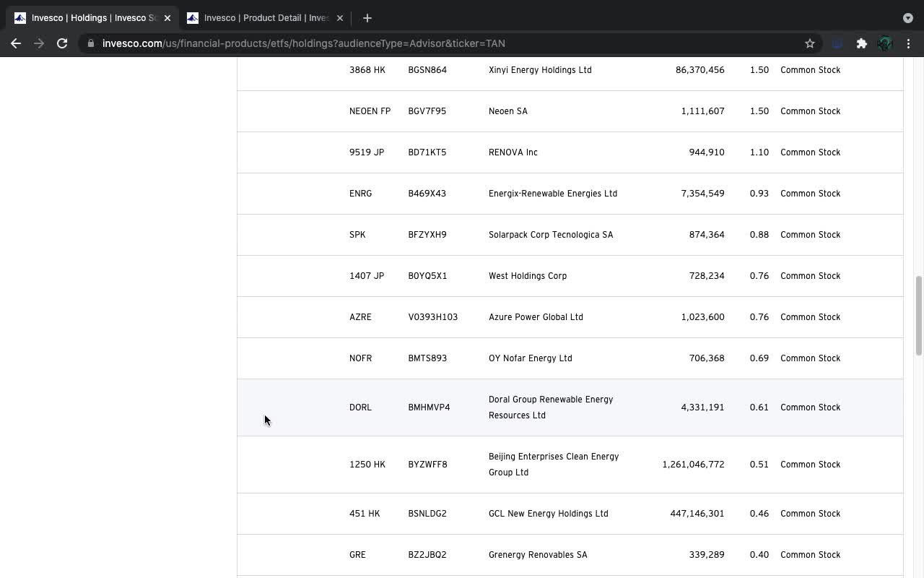This screenshot has width=924, height=578.
Task: Click the SPK ticker cell
Action: [x=357, y=235]
